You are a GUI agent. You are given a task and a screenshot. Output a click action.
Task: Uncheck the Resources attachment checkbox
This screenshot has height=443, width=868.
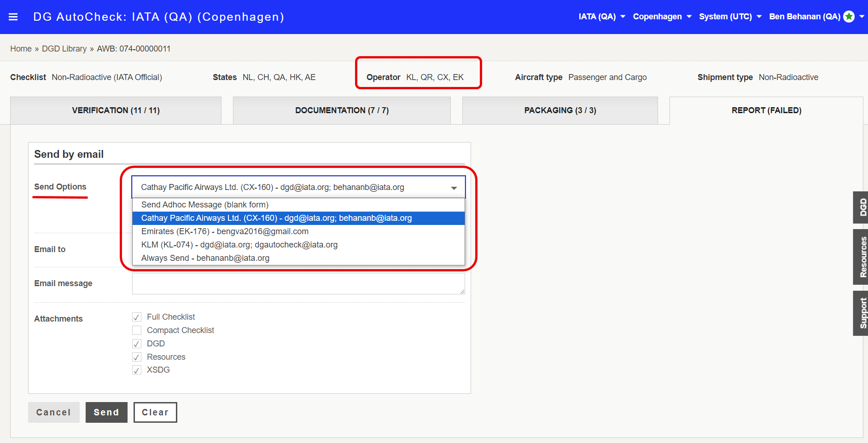[x=137, y=357]
